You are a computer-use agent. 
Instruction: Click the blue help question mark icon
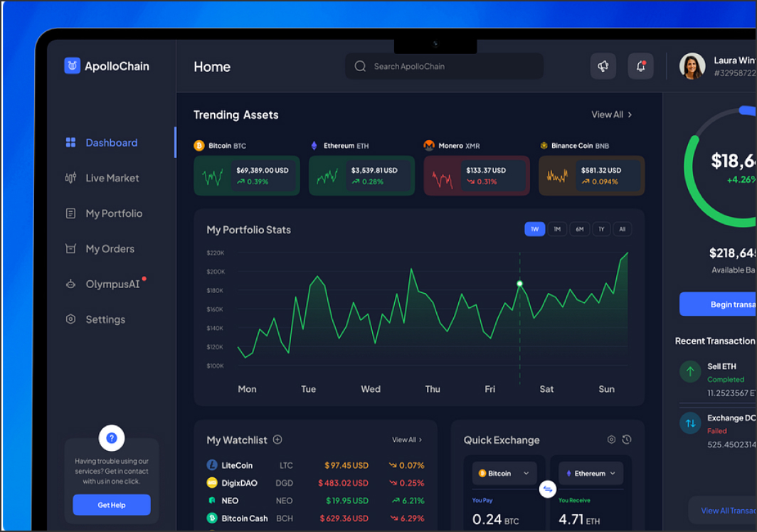(x=112, y=438)
